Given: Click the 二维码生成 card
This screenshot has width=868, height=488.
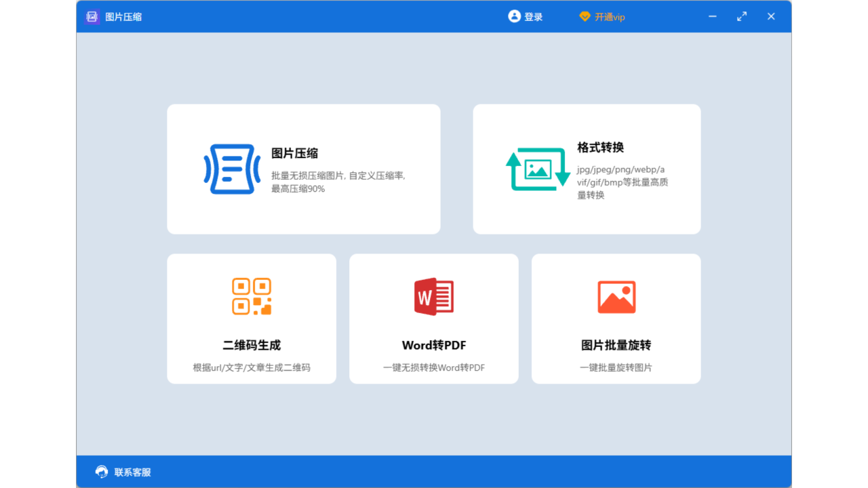Looking at the screenshot, I should coord(251,319).
